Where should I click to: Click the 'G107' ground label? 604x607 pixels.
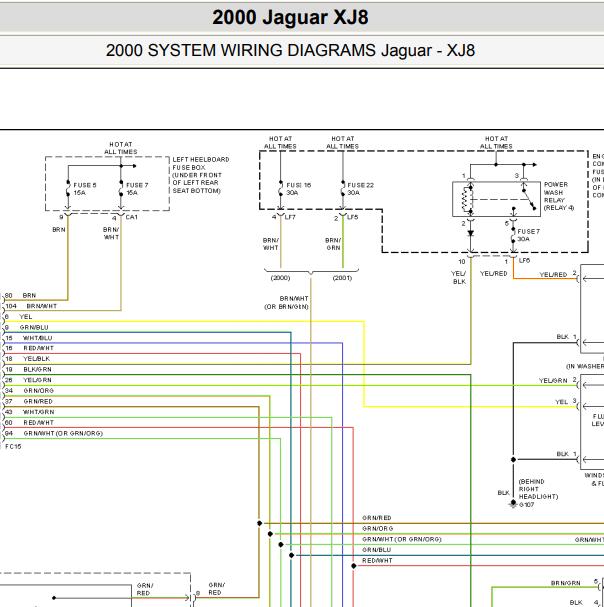tap(527, 505)
